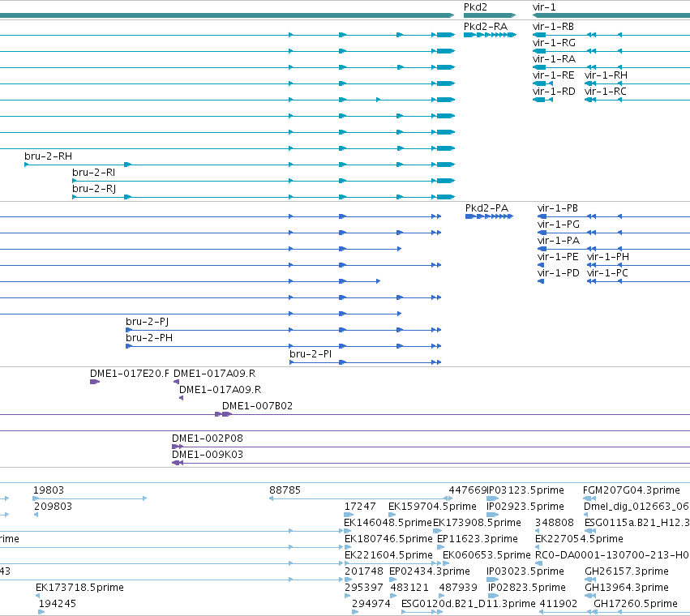Click the Pkd2-PA protein label
Image resolution: width=690 pixels, height=616 pixels.
[x=486, y=208]
